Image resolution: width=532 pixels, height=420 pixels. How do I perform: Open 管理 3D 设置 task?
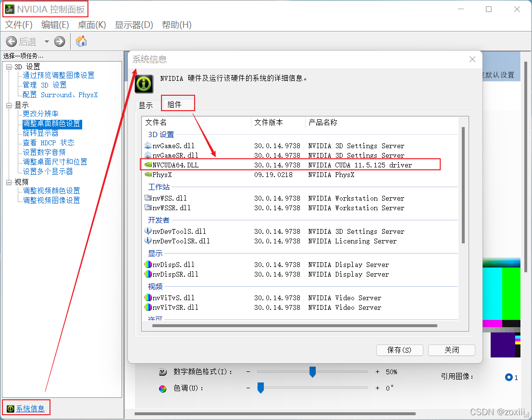(44, 85)
